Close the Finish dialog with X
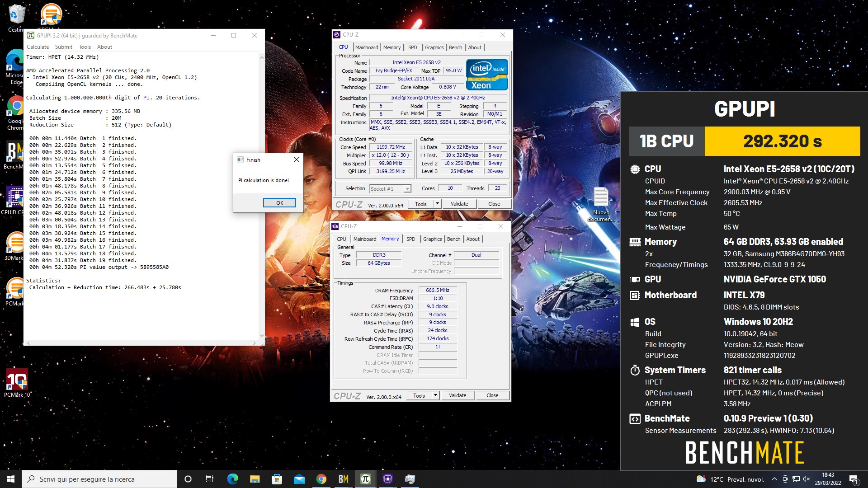 pyautogui.click(x=296, y=160)
